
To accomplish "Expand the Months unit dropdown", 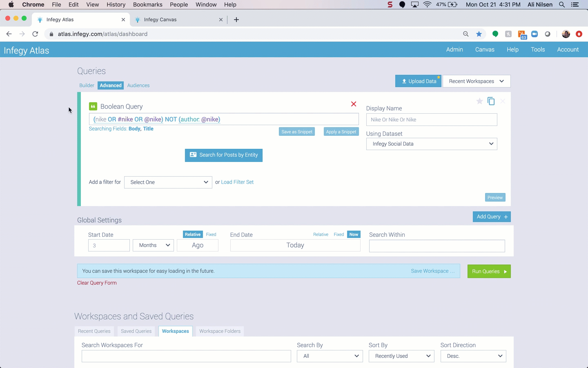I will (x=154, y=245).
